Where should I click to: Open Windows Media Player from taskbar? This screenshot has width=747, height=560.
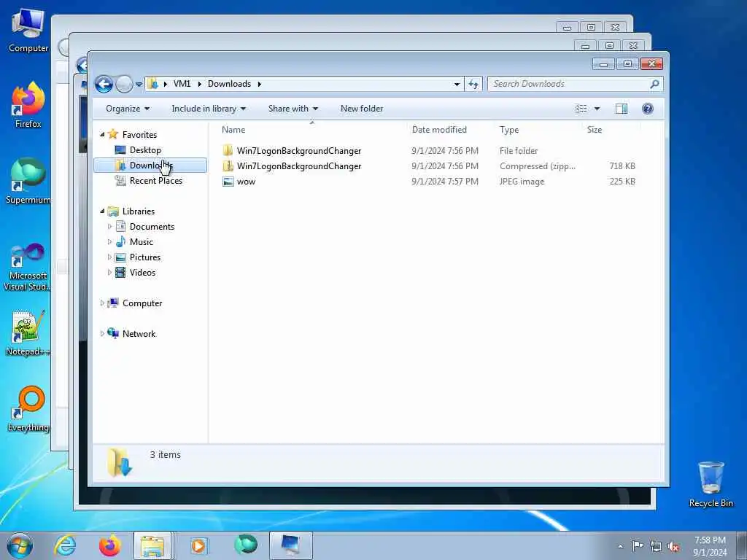coord(198,545)
